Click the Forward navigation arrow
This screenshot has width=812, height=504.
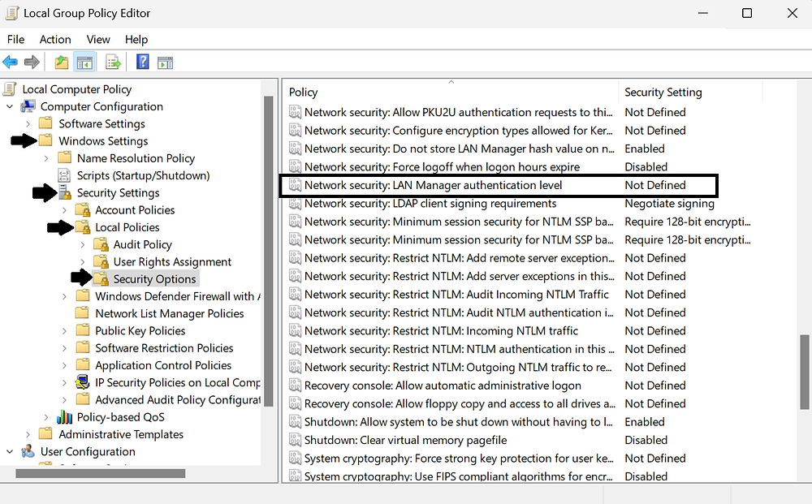click(x=32, y=62)
